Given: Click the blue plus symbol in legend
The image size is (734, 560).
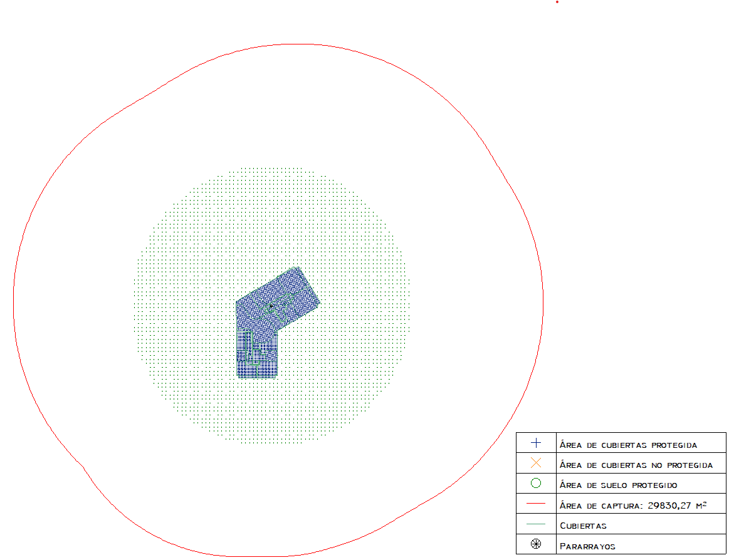Looking at the screenshot, I should pos(536,443).
